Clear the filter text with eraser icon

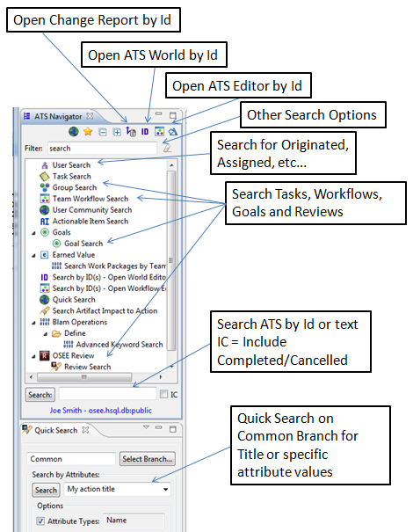click(167, 149)
